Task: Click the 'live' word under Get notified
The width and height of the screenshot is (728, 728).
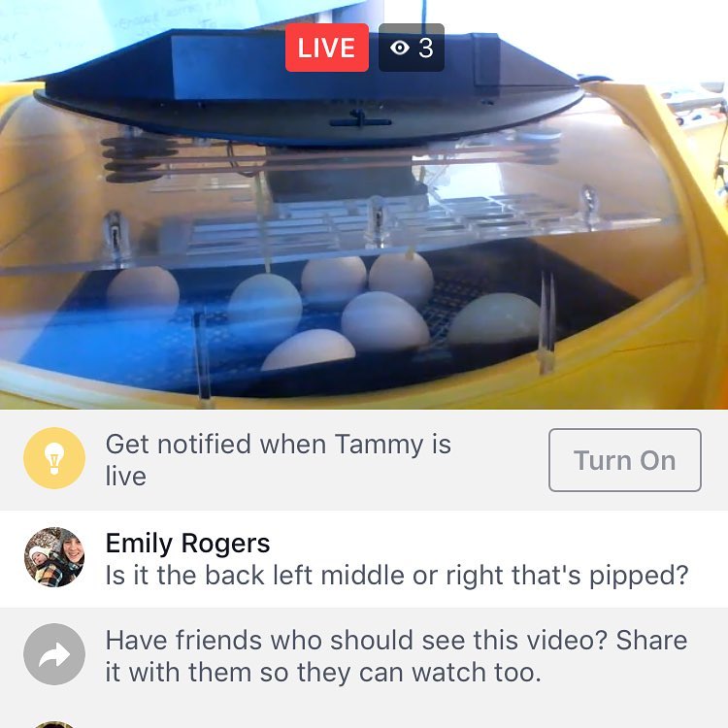Action: tap(126, 476)
